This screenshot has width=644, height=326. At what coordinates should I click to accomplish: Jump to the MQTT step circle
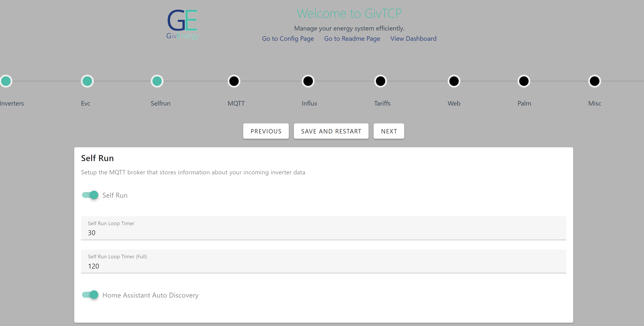tap(234, 81)
